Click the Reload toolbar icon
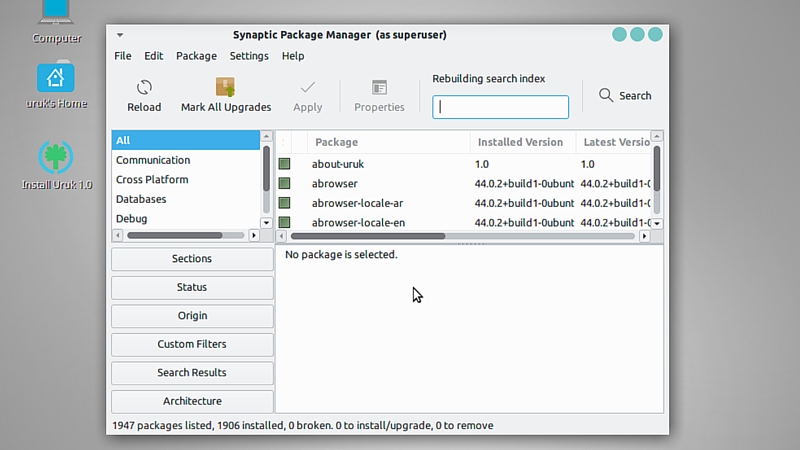Viewport: 800px width, 450px height. click(x=144, y=87)
